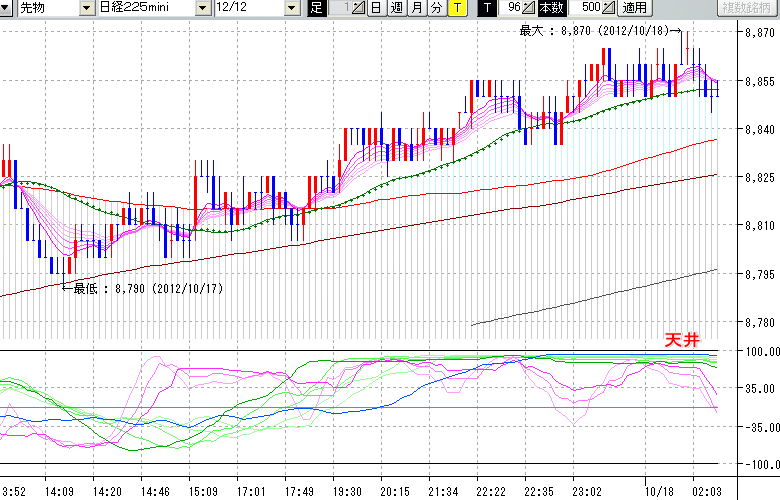Click the red 天井 ceiling indicator label
The height and width of the screenshot is (500, 780).
point(681,341)
